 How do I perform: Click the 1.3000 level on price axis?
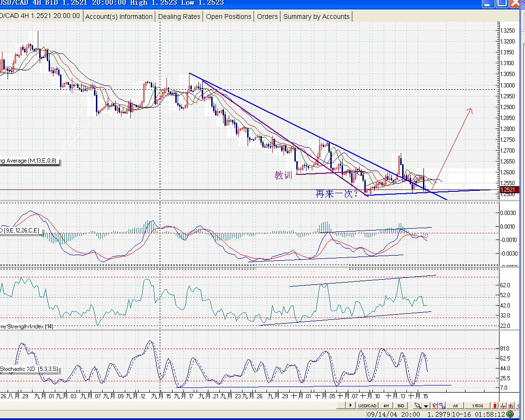click(507, 86)
